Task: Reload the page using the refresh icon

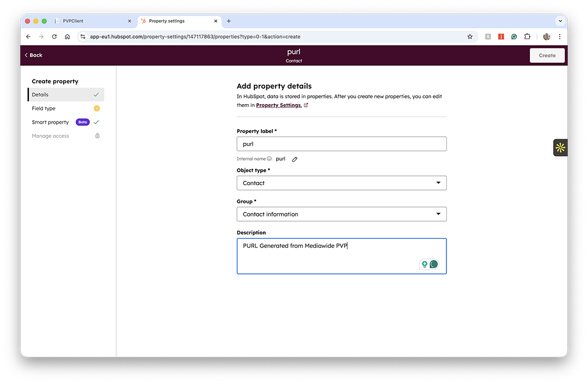Action: 54,36
